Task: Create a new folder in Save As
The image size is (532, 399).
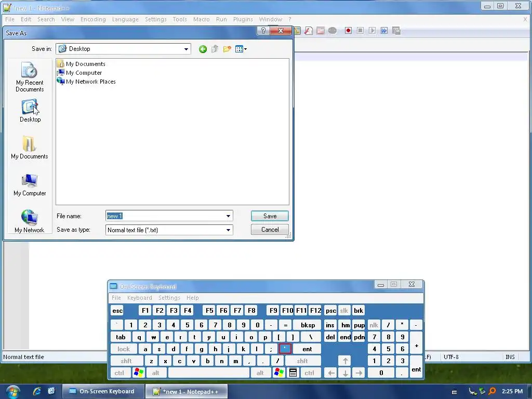Action: pos(227,49)
